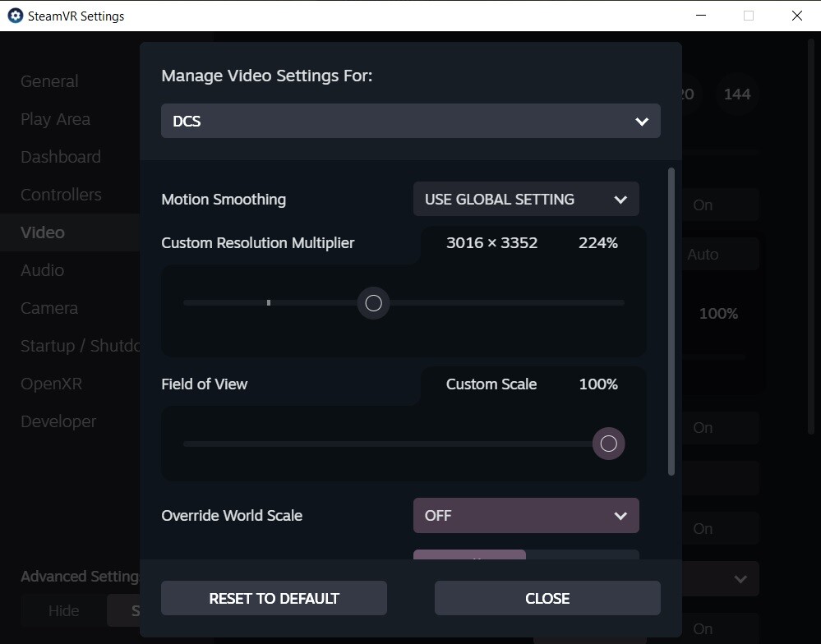Open the Dashboard settings tab
The image size is (821, 644).
click(x=61, y=157)
